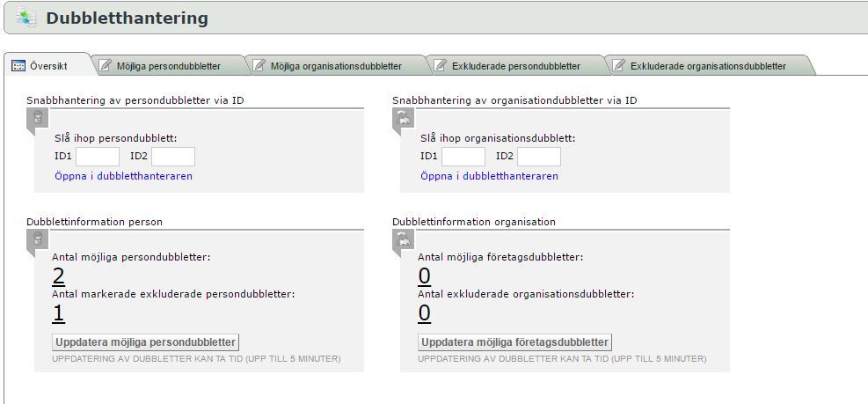Viewport: 868px width, 404px height.
Task: Focus the ID1 field for persondubblett
Action: coord(98,157)
